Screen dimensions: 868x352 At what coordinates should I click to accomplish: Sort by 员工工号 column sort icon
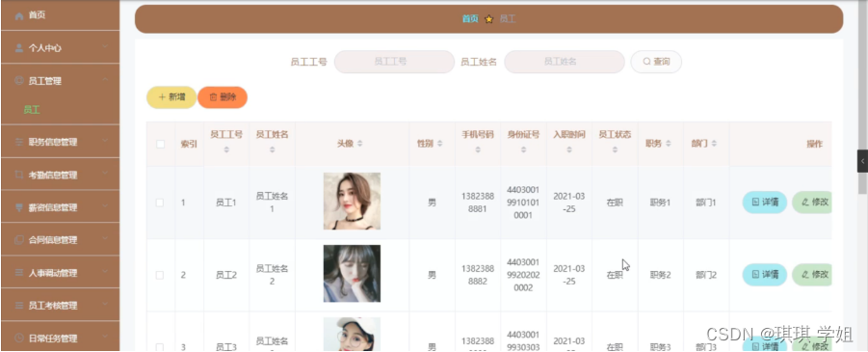coord(226,149)
